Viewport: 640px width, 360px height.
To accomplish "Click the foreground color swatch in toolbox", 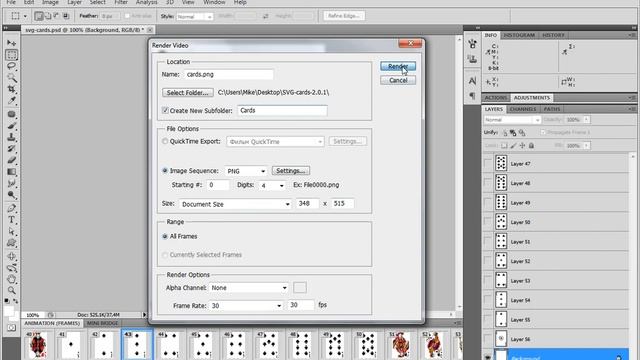I will tap(9, 311).
